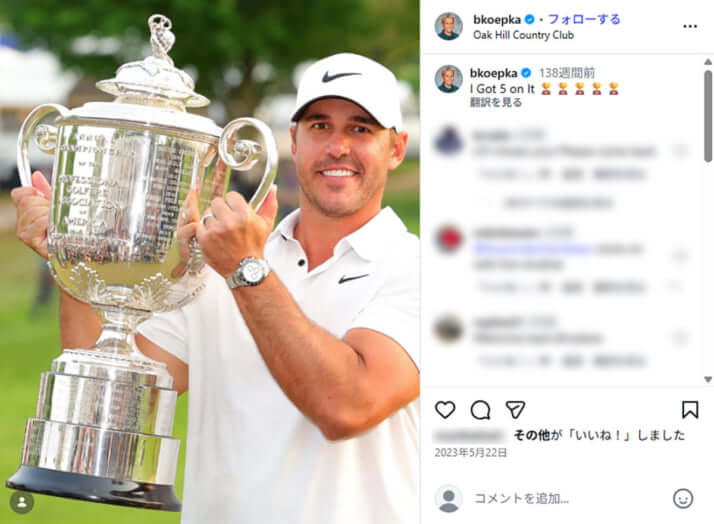Screen dimensions: 714x524
Task: Open comments via speech bubble icon
Action: pos(480,410)
